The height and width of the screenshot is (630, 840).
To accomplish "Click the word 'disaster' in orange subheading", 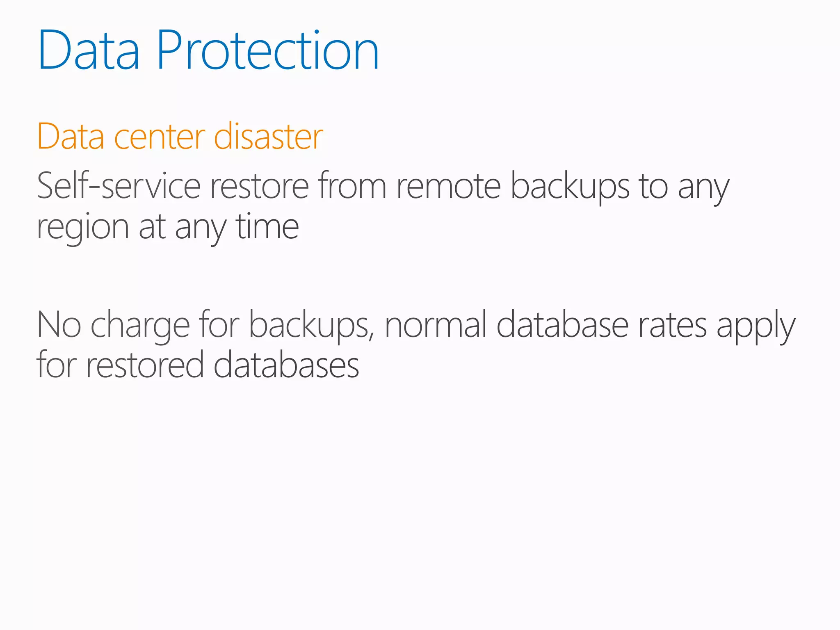I will [x=269, y=136].
